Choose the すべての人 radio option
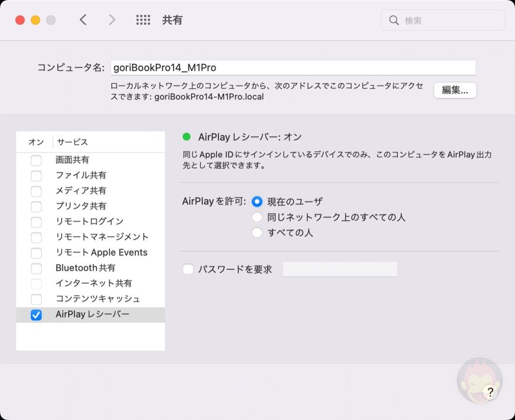515x420 pixels. 257,233
